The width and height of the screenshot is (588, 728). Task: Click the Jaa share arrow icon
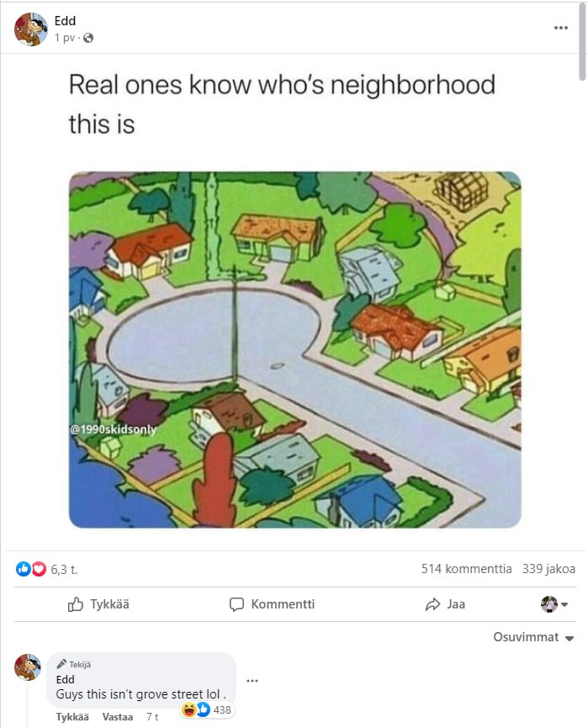(432, 604)
